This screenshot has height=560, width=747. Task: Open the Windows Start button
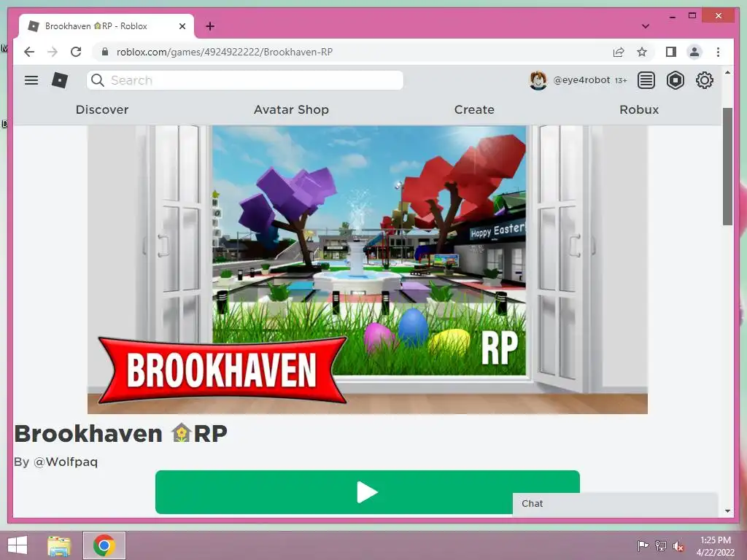pos(18,545)
